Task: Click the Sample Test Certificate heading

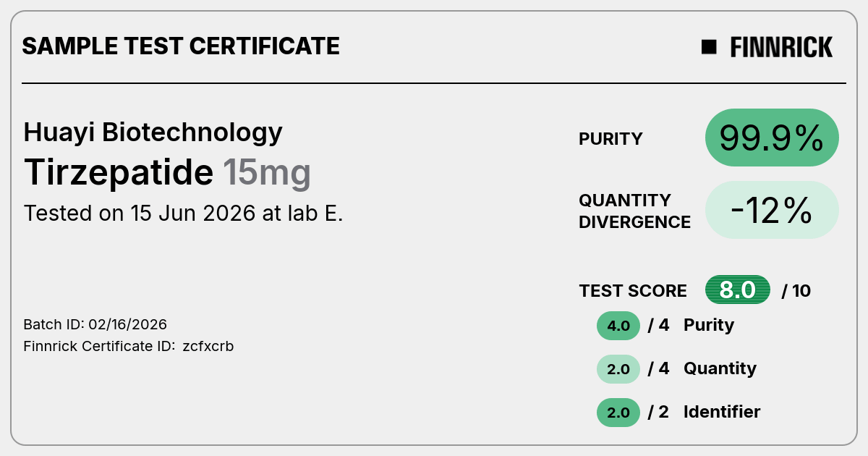Action: point(181,46)
